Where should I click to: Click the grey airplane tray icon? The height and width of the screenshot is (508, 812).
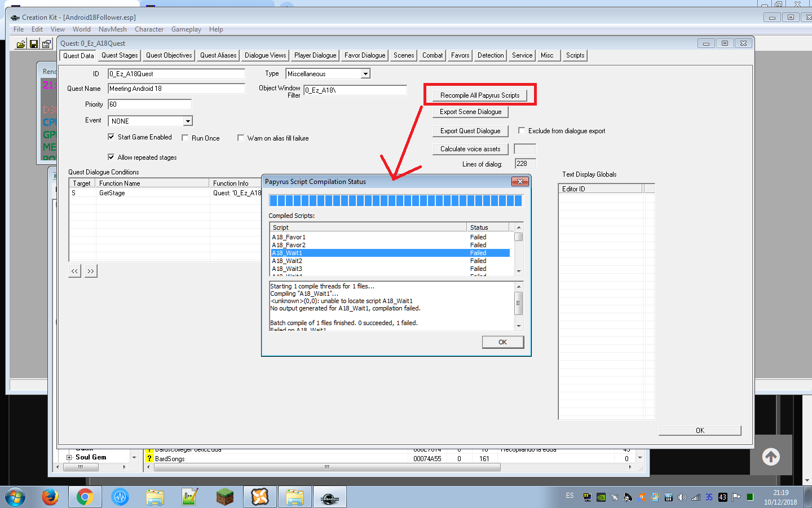pyautogui.click(x=615, y=497)
